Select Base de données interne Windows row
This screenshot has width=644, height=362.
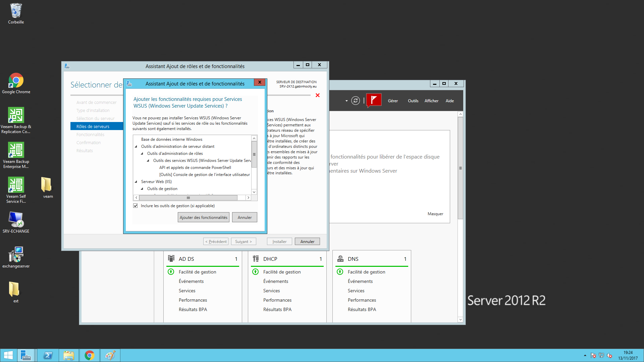click(x=172, y=139)
